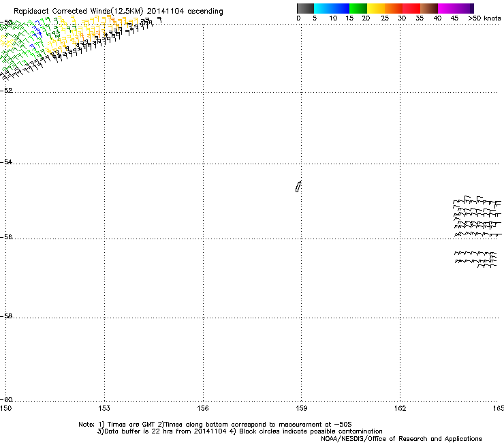This screenshot has width=504, height=443.
Task: Click the 'Rapidscat Corrected Winds(12.5KM) 20141104 ascending' title
Action: [119, 12]
